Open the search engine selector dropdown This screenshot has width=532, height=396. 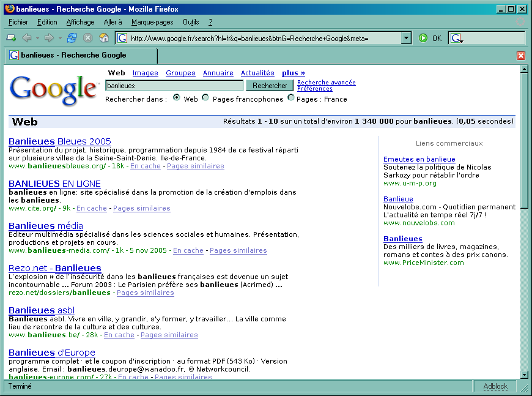pos(457,39)
